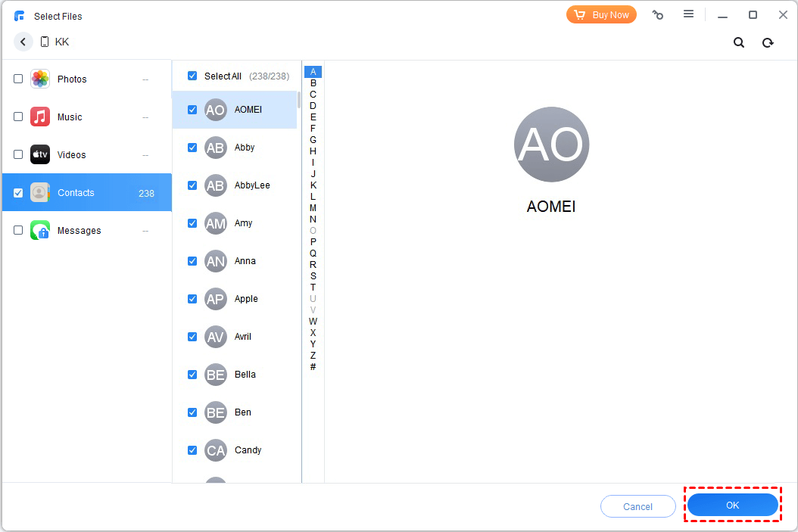Click the Messages category icon
798x532 pixels.
point(40,230)
